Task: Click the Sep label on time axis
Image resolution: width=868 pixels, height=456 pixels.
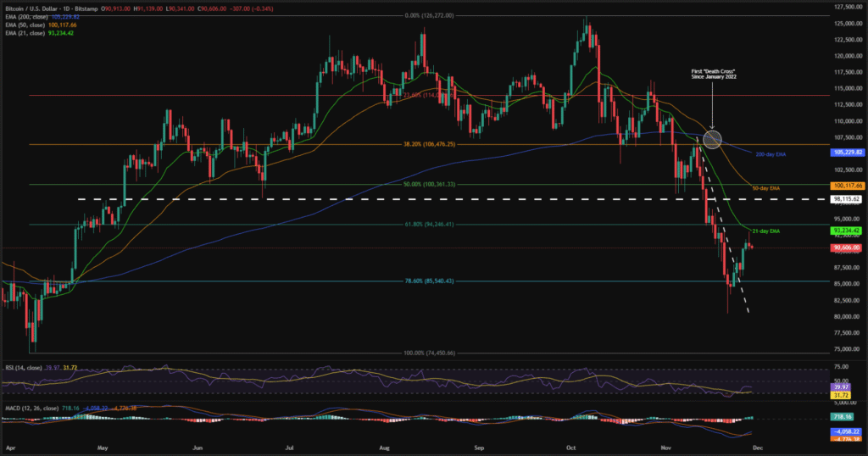Action: tap(480, 448)
